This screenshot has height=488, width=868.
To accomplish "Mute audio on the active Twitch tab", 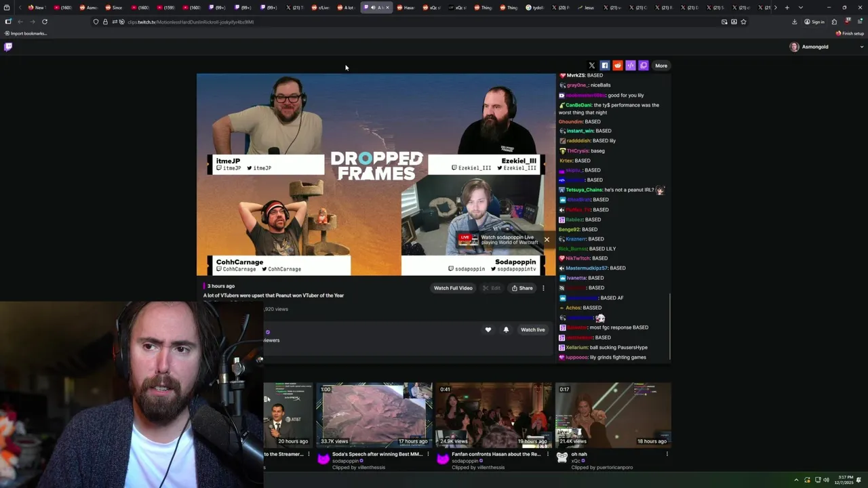I will 372,7.
